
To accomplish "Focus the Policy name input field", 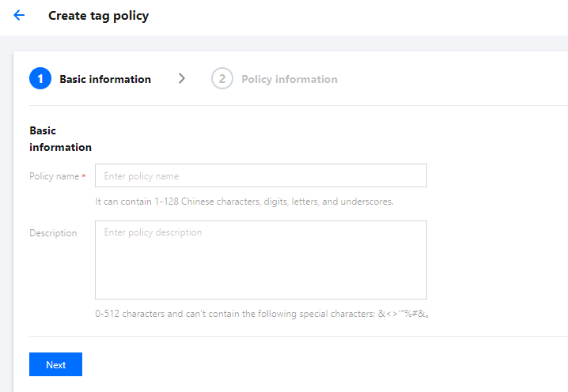I will [x=261, y=175].
